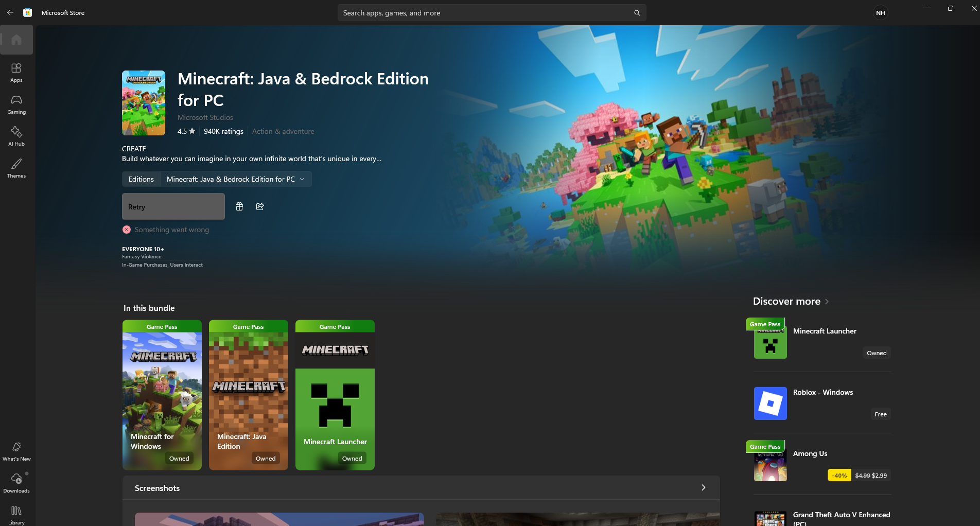980x526 pixels.
Task: Click the red error icon beside Something went wrong
Action: click(127, 230)
